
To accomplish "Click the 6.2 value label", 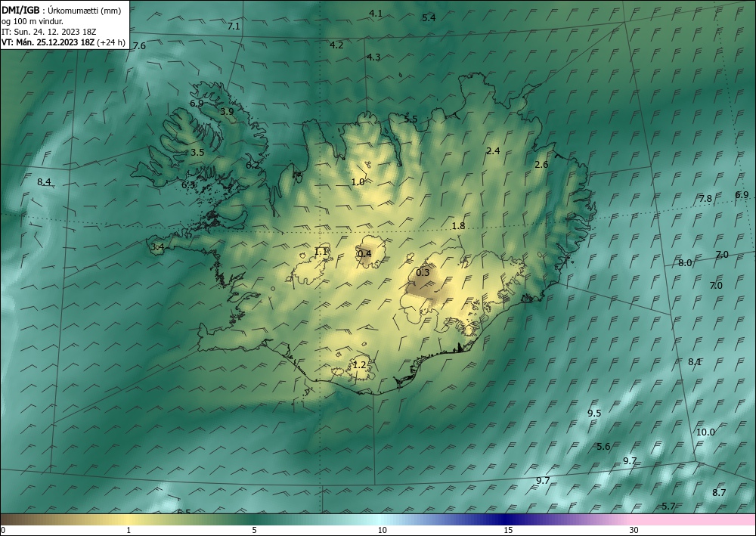I will click(253, 166).
